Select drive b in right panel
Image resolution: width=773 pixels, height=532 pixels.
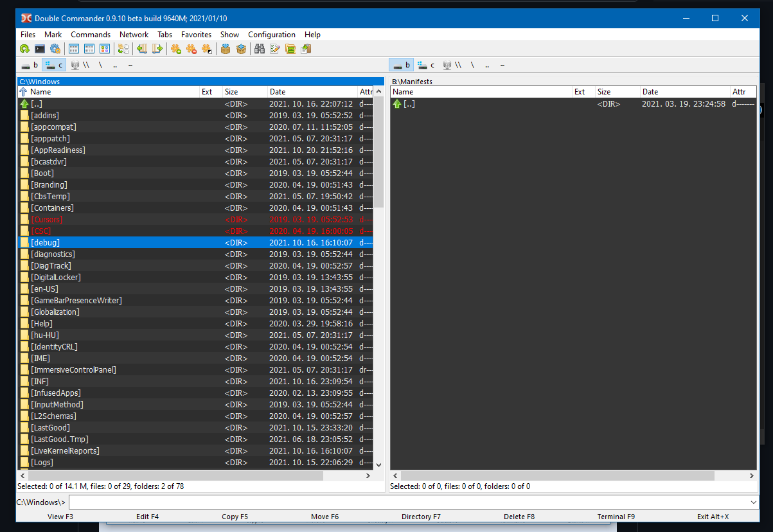401,65
